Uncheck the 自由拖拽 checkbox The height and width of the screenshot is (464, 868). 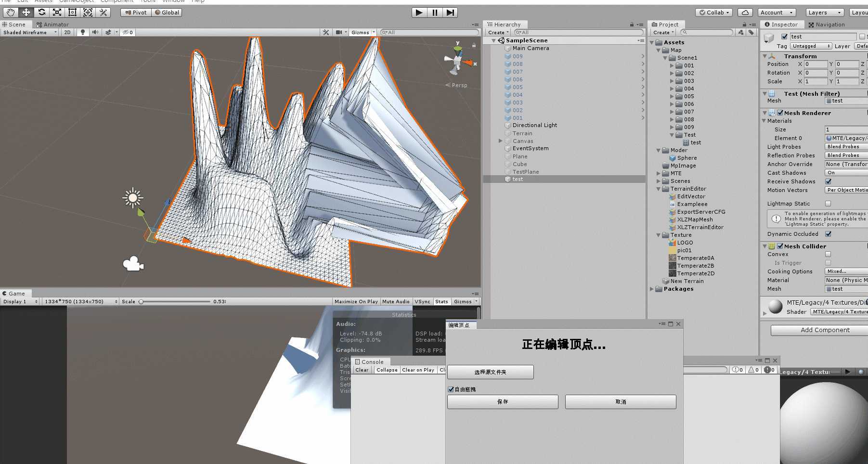(x=451, y=389)
